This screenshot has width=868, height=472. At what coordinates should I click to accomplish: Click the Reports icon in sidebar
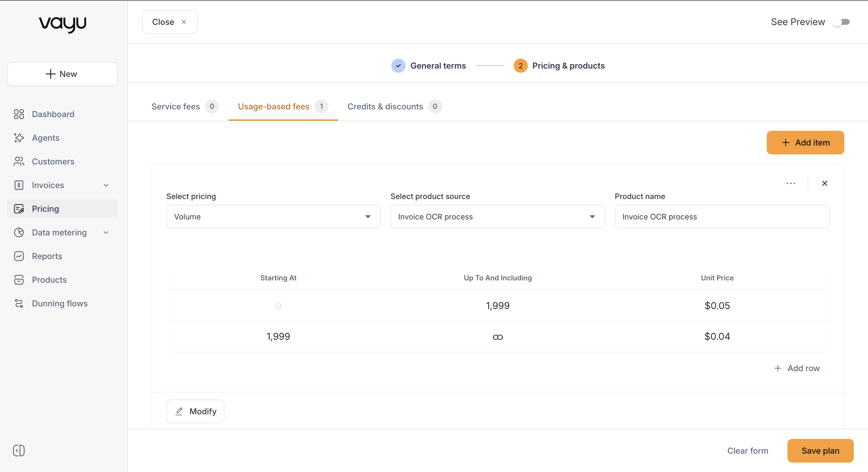[x=19, y=256]
